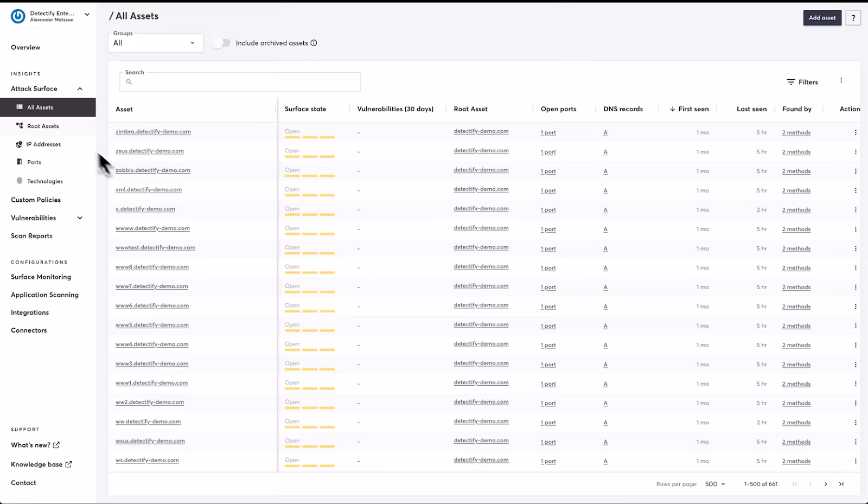Click the info icon beside Include archived assets
This screenshot has width=868, height=504.
314,43
